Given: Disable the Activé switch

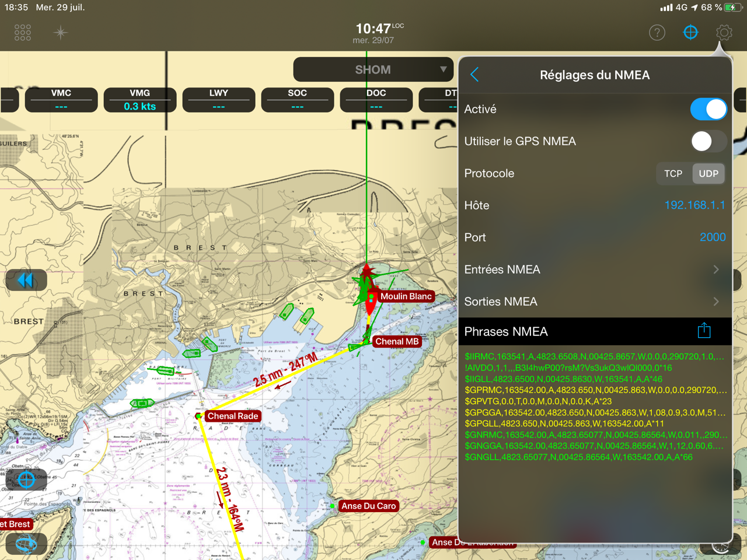Looking at the screenshot, I should coord(708,109).
